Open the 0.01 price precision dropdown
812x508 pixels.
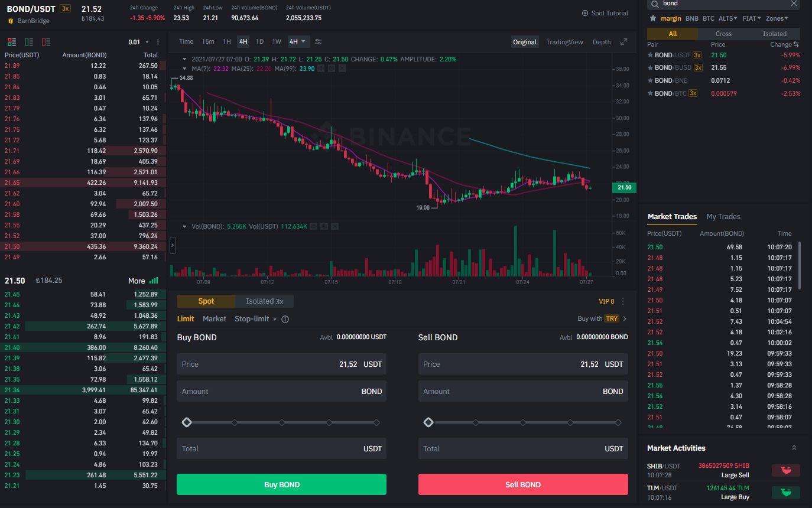pyautogui.click(x=138, y=42)
